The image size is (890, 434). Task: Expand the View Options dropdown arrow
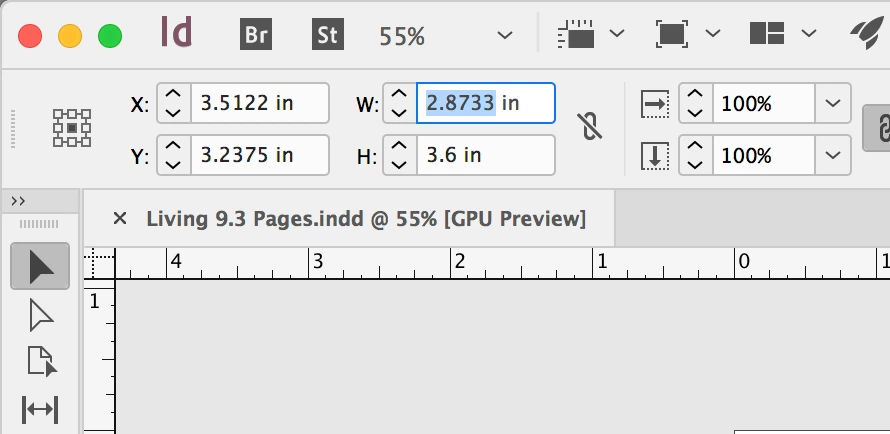pyautogui.click(x=617, y=33)
